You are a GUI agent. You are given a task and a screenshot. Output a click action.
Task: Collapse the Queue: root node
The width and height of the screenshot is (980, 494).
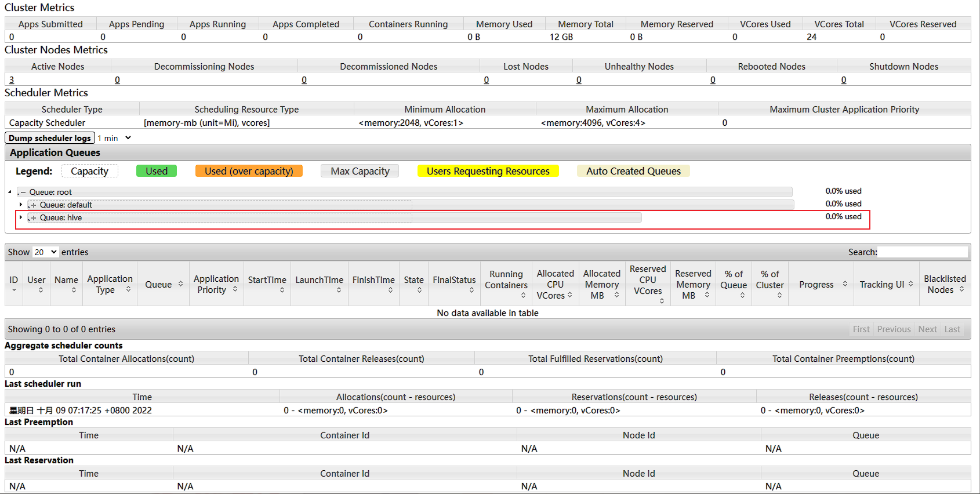tap(10, 192)
